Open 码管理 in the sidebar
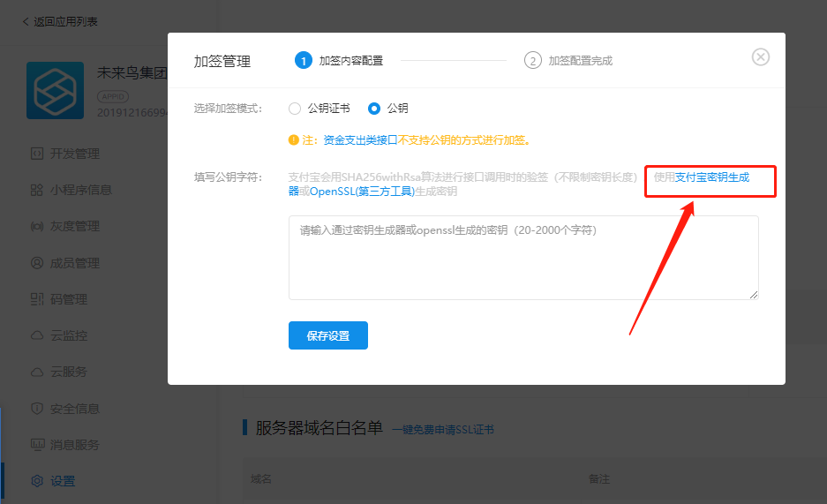827x504 pixels. [x=69, y=299]
